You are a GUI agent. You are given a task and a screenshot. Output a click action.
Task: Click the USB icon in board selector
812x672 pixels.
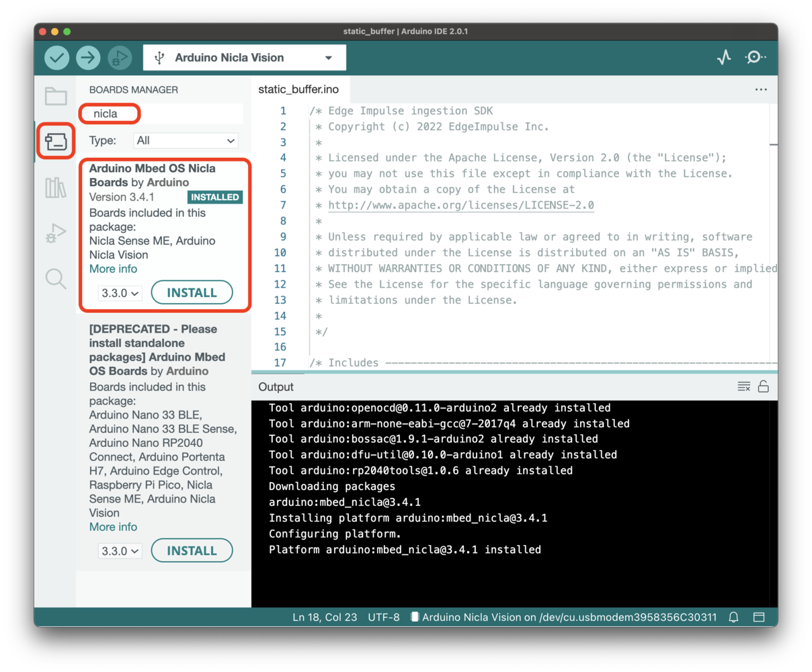159,58
